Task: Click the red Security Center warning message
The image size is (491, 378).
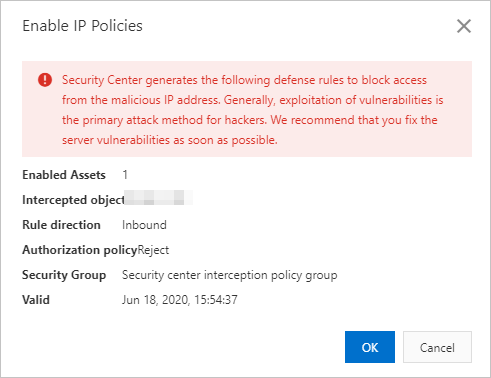Action: point(252,110)
